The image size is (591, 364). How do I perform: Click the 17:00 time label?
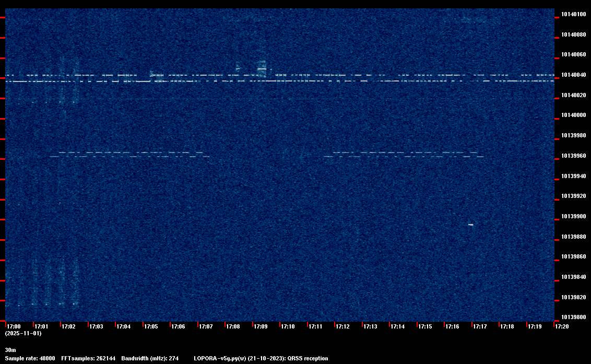coord(14,326)
